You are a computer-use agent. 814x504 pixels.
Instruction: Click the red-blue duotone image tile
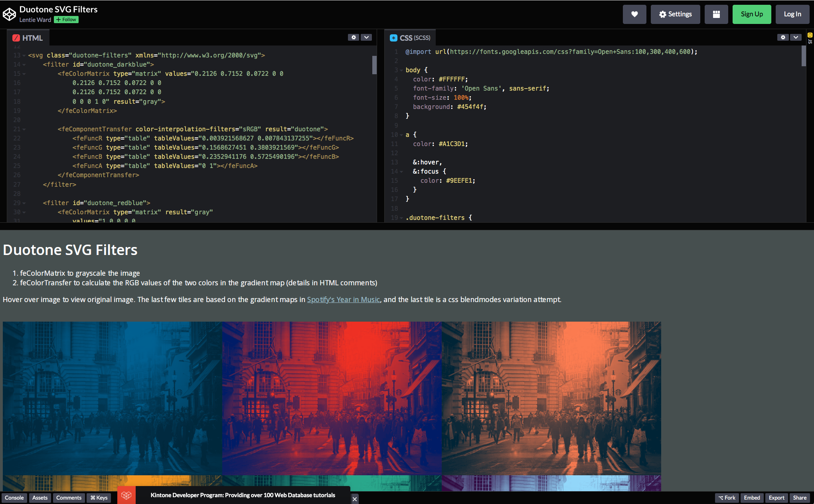(x=332, y=398)
